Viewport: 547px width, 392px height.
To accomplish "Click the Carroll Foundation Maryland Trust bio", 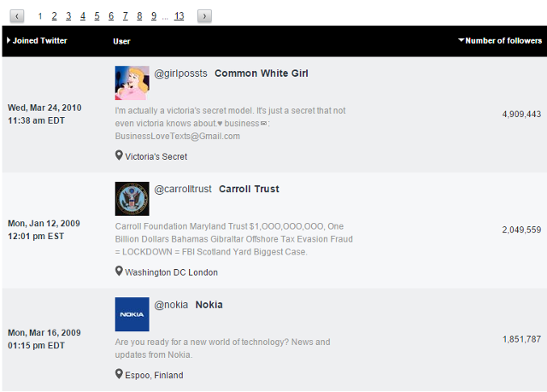I will click(233, 239).
